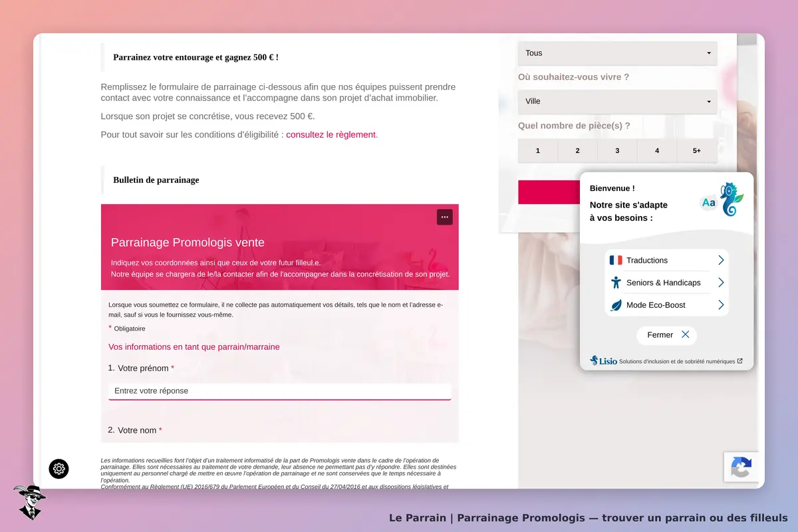
Task: Click the Quel nombre de pièce(s) ? label
Action: point(574,126)
